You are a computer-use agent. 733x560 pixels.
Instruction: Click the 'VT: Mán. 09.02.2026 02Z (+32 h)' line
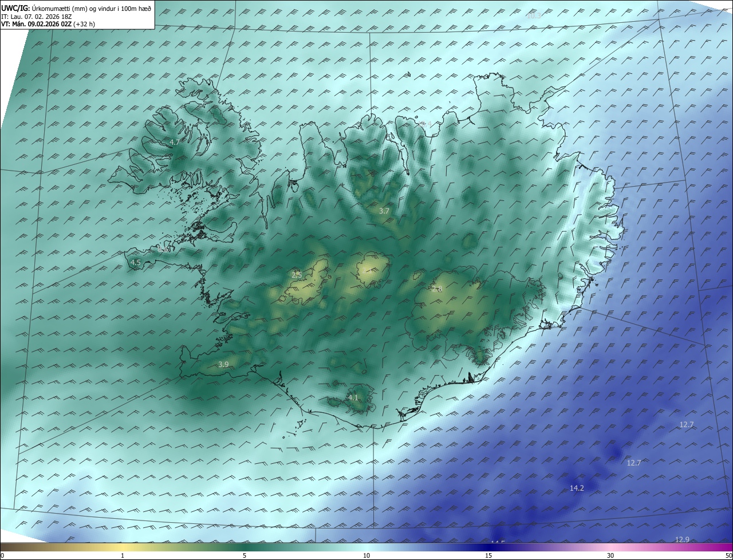coord(48,24)
